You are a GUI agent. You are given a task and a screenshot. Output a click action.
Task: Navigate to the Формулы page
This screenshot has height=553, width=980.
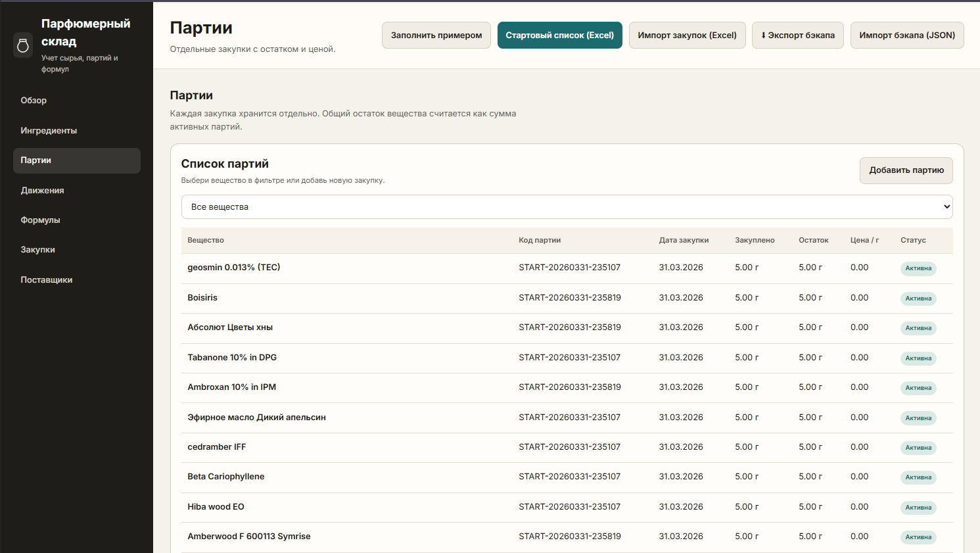click(40, 220)
